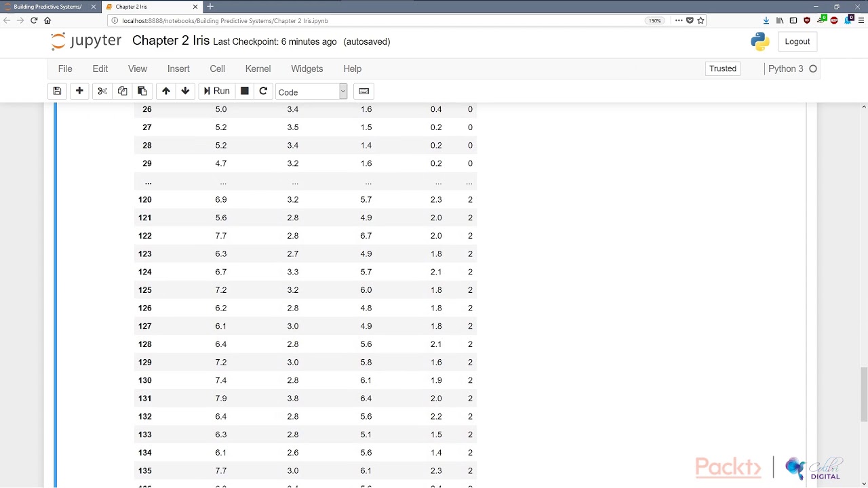Screen dimensions: 868x488
Task: Open the Cell menu
Action: coord(218,68)
